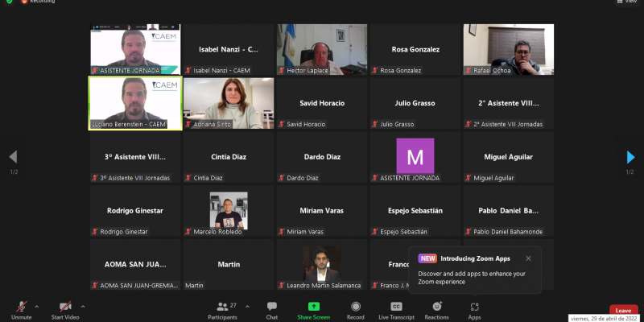Select Adriana Sirito video tile

[x=229, y=103]
